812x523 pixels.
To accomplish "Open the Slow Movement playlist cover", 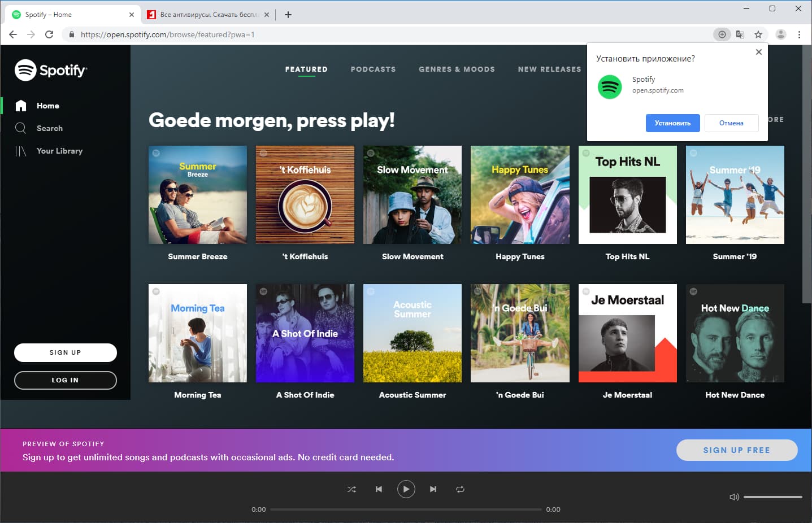I will (x=412, y=195).
